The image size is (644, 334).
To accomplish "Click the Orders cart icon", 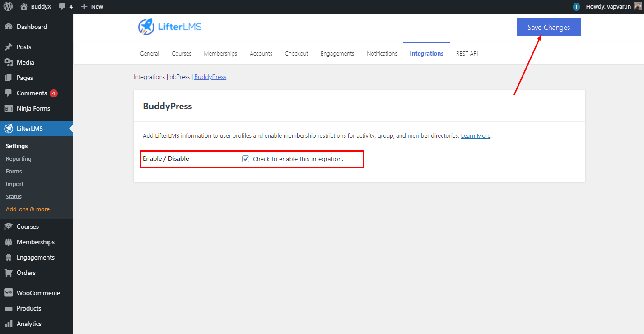I will (9, 273).
